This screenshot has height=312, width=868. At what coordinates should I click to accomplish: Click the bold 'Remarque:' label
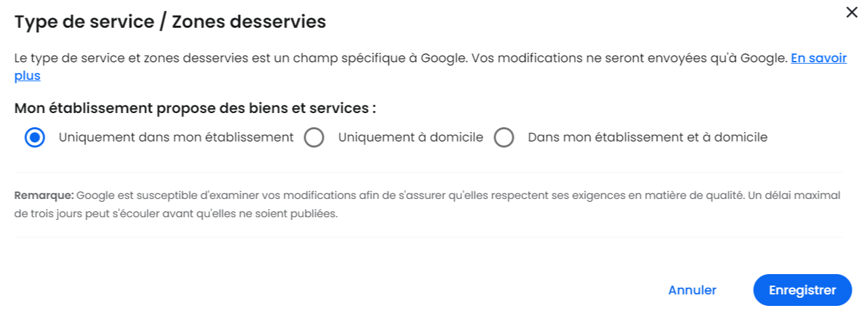click(44, 196)
